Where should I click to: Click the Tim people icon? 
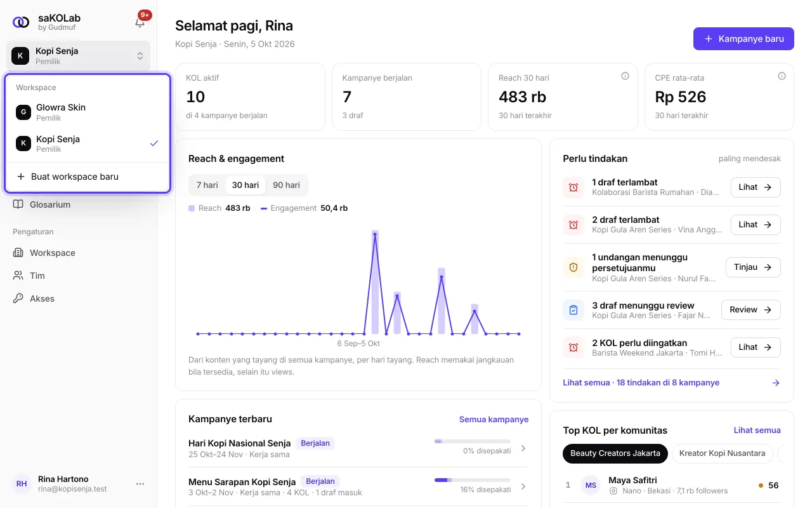[18, 276]
